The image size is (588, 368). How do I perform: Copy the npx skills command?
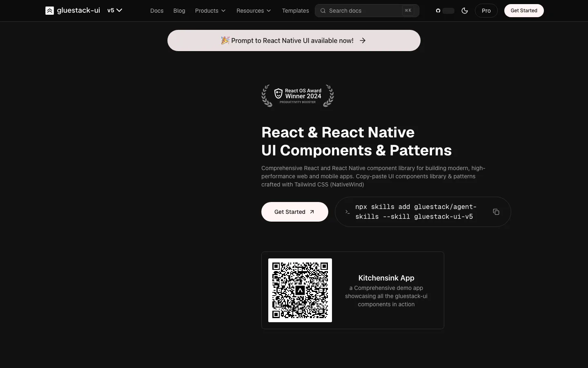[x=496, y=212]
